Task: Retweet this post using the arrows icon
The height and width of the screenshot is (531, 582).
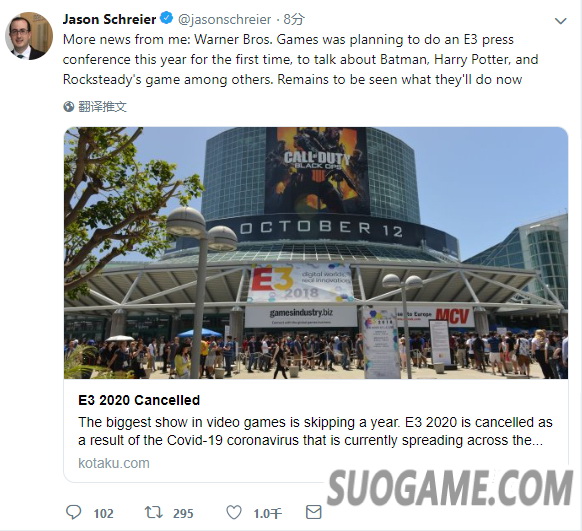Action: pos(154,512)
